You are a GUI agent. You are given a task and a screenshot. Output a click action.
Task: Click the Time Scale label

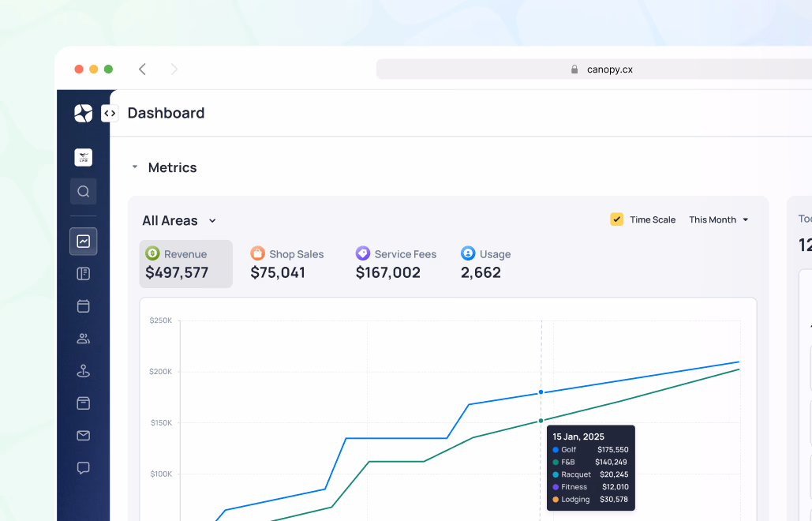[x=653, y=219]
